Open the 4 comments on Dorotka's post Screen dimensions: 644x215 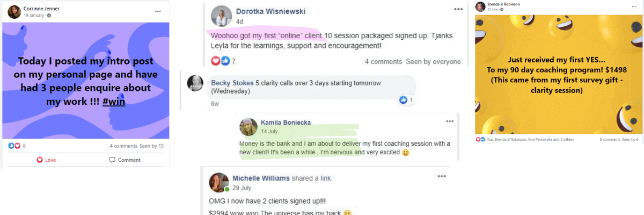pyautogui.click(x=383, y=62)
